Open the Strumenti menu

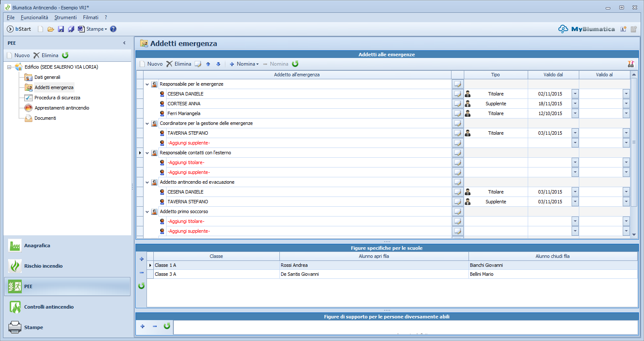[66, 17]
